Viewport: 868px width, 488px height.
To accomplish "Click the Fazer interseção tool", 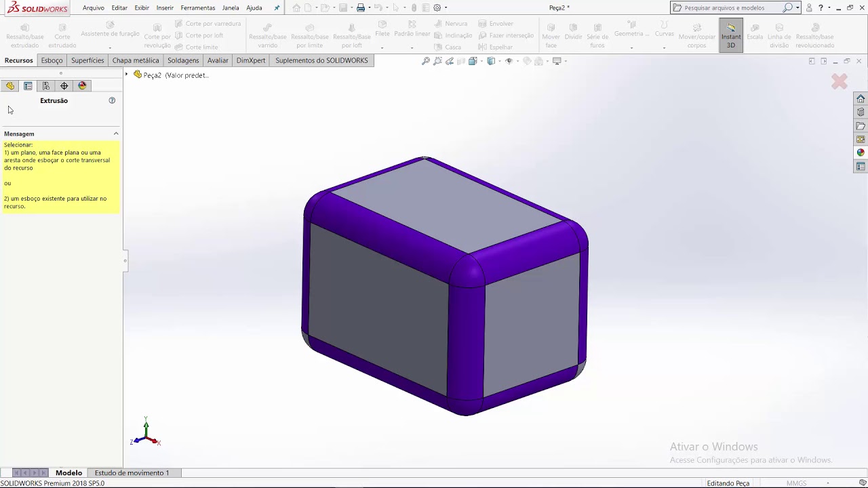I will pos(506,35).
